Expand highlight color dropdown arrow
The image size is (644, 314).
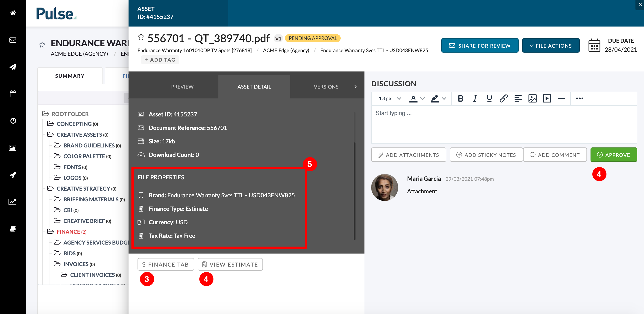coord(444,98)
